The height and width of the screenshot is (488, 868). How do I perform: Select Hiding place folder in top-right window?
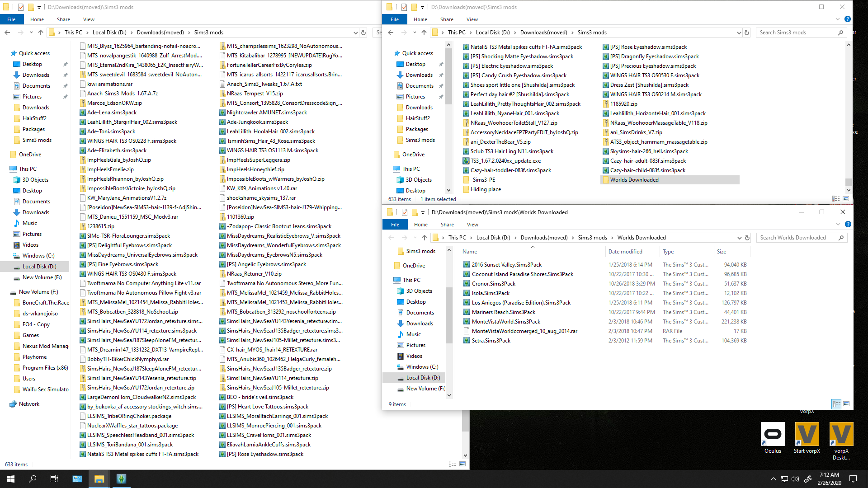point(486,189)
